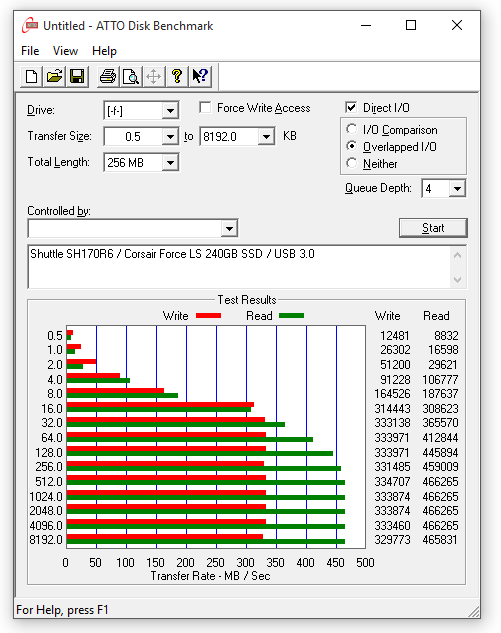Click the Read value 445894
Image resolution: width=501 pixels, height=633 pixels.
(440, 453)
